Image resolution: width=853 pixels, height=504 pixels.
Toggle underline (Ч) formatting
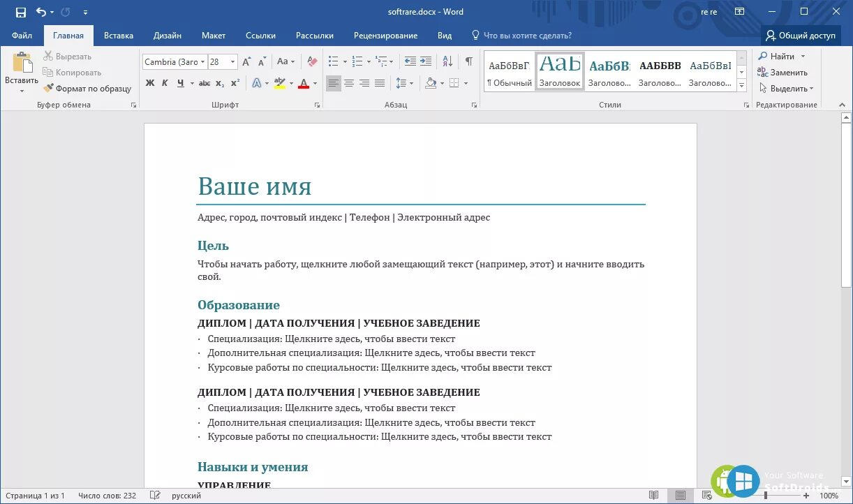(181, 83)
